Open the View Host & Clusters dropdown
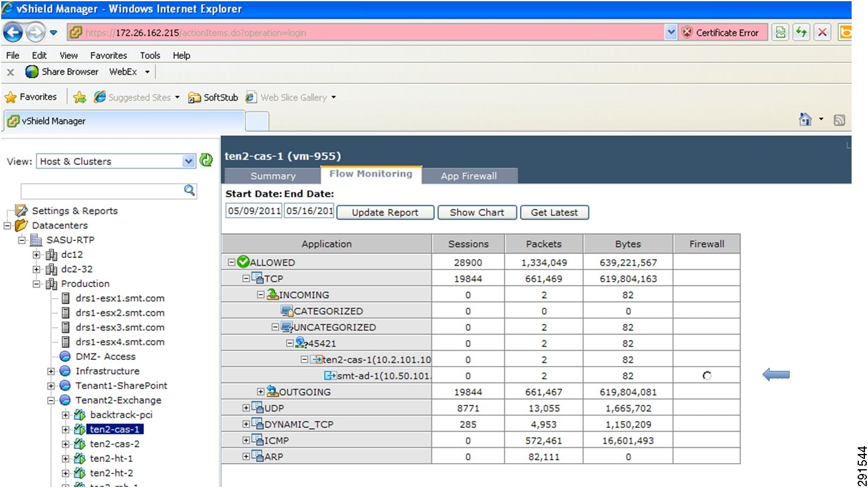Viewport: 868px width, 488px height. coord(188,161)
